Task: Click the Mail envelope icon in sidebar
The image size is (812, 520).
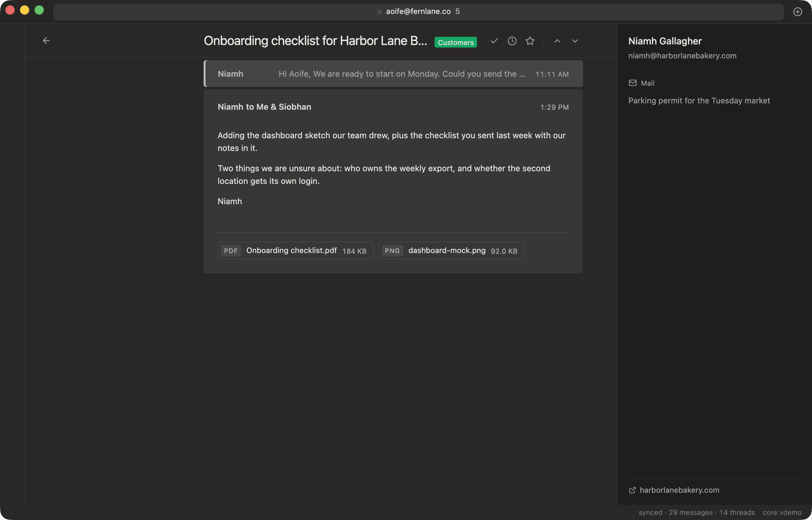Action: (x=633, y=83)
